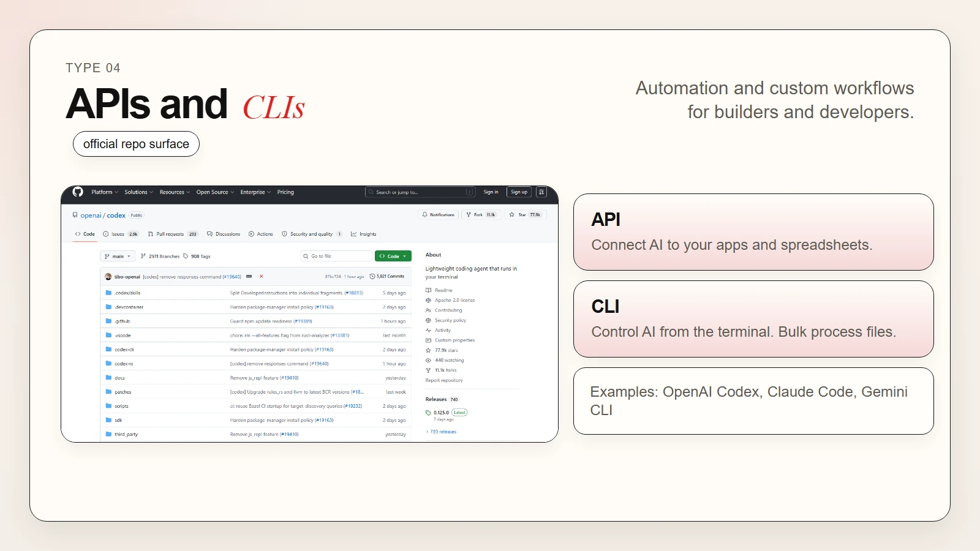Click the eye icon beside 440 watching
The image size is (980, 551).
click(x=429, y=360)
